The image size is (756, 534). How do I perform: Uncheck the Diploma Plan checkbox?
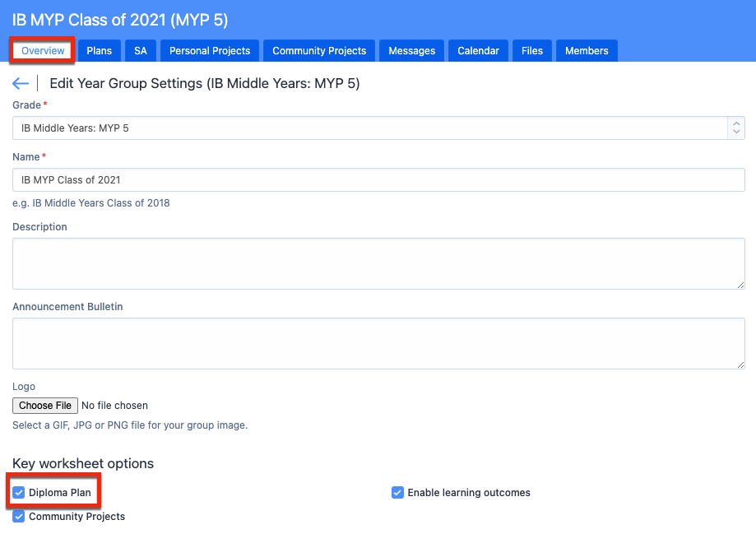[19, 493]
